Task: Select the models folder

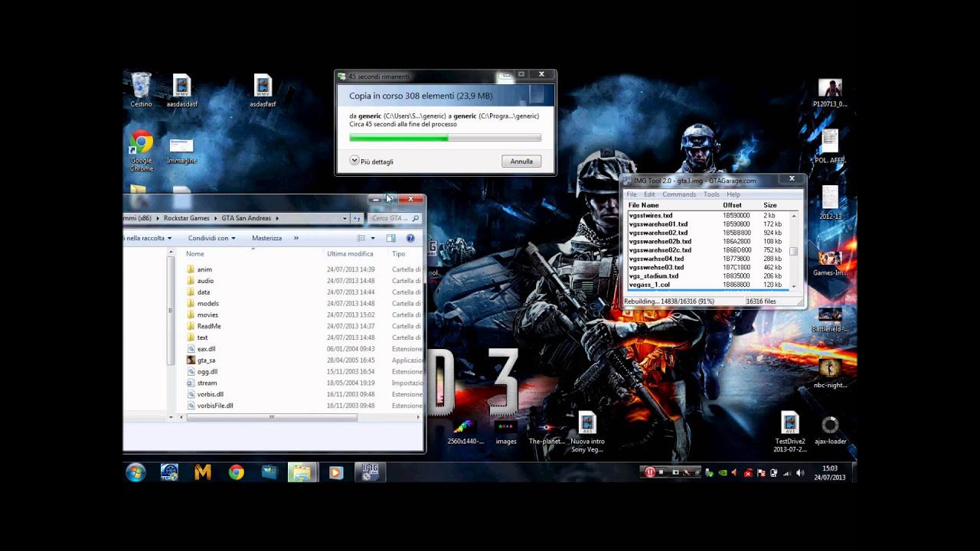Action: pos(207,303)
